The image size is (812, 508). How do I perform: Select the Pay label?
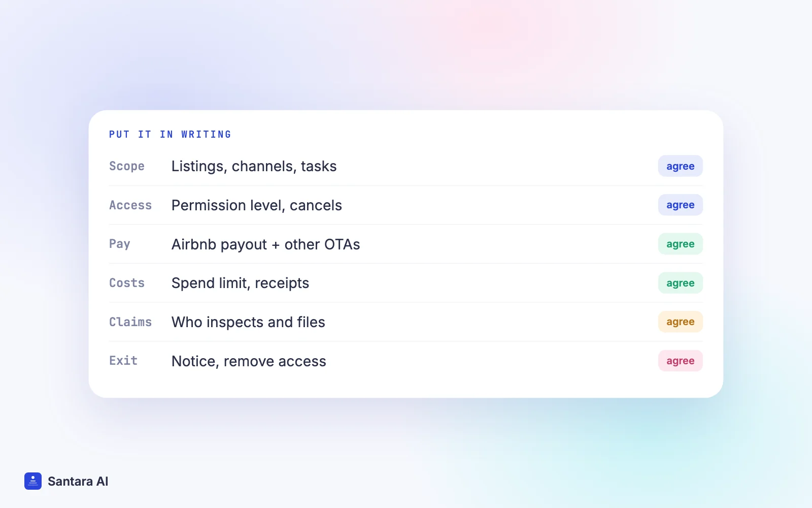[120, 244]
